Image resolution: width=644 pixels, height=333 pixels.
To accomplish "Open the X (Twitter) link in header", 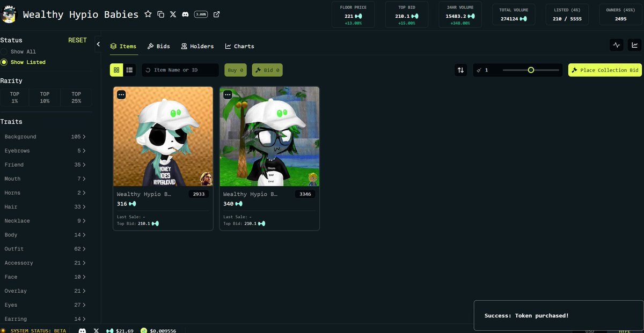I will click(173, 14).
